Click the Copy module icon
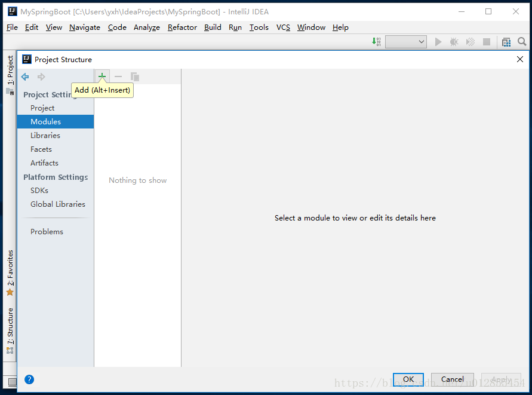Image resolution: width=532 pixels, height=395 pixels. click(135, 76)
